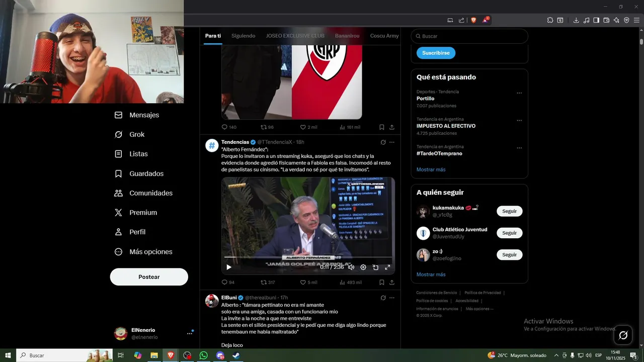
Task: Open browser extensions puzzle icon
Action: (550, 20)
